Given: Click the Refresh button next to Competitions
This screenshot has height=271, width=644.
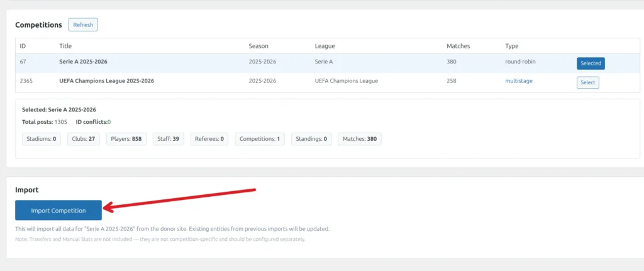Looking at the screenshot, I should click(x=83, y=25).
